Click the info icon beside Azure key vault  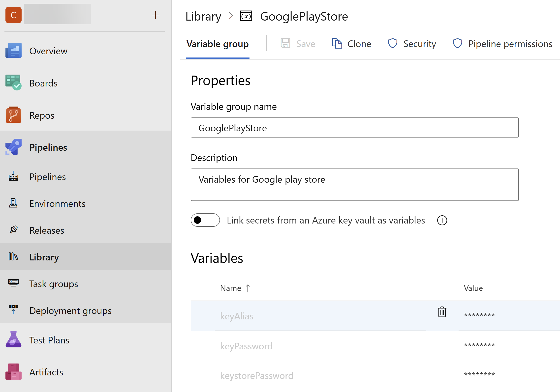coord(442,220)
